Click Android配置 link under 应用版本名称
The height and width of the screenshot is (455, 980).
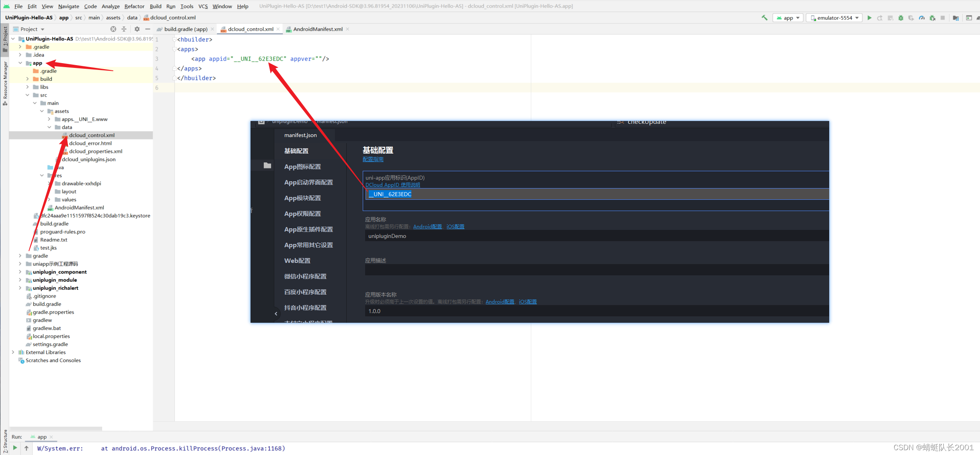tap(500, 302)
